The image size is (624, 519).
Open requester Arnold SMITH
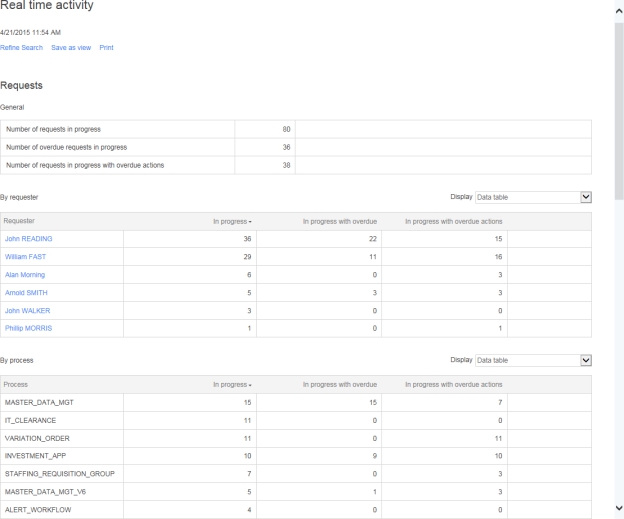(26, 293)
